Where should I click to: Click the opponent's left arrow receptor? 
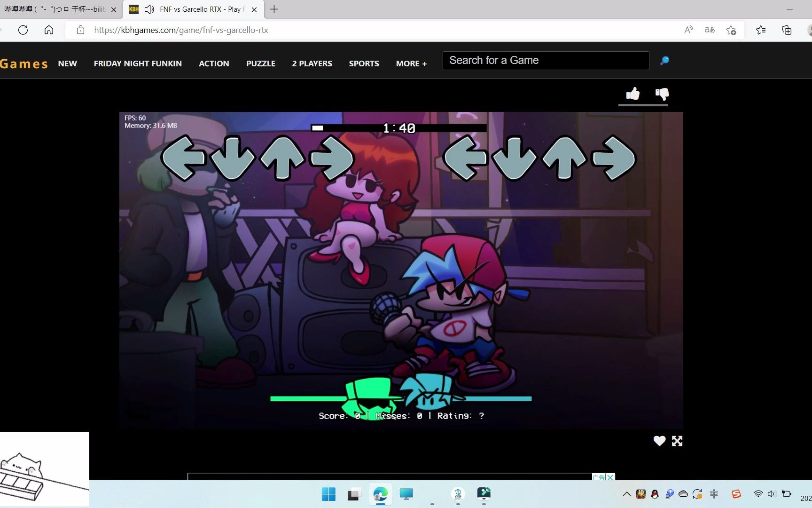184,158
